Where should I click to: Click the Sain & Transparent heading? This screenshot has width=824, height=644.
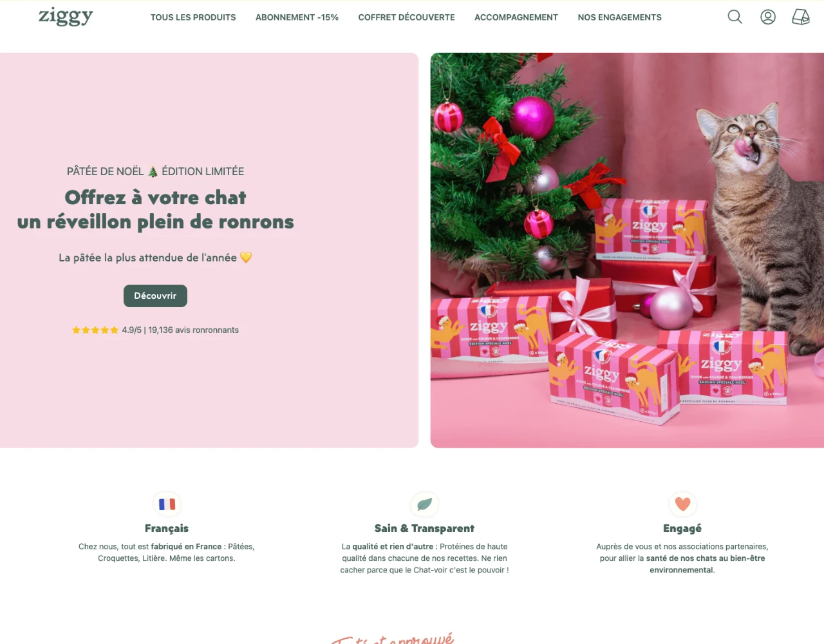(x=424, y=528)
